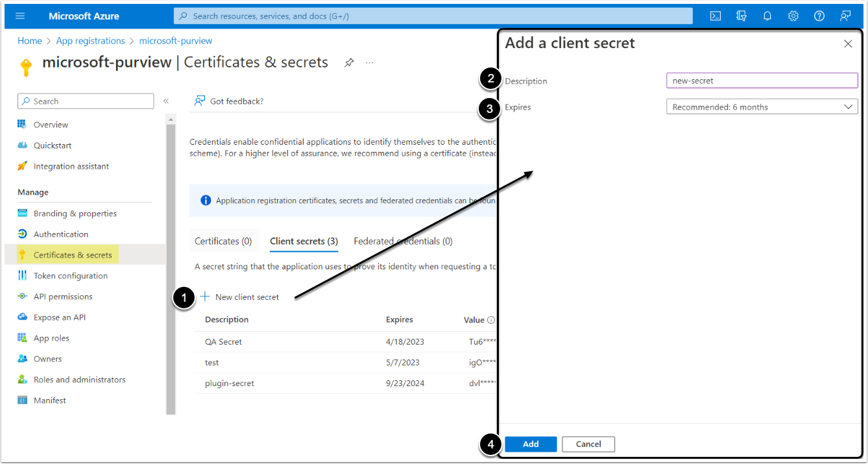Image resolution: width=868 pixels, height=464 pixels.
Task: Open the ellipsis menu beside the page title
Action: coord(370,63)
